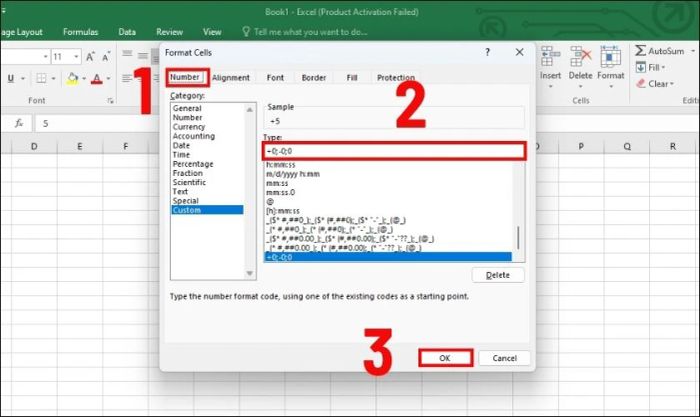Click the Borders icon in the Font group
Viewport: 700px width, 417px height.
click(41, 79)
